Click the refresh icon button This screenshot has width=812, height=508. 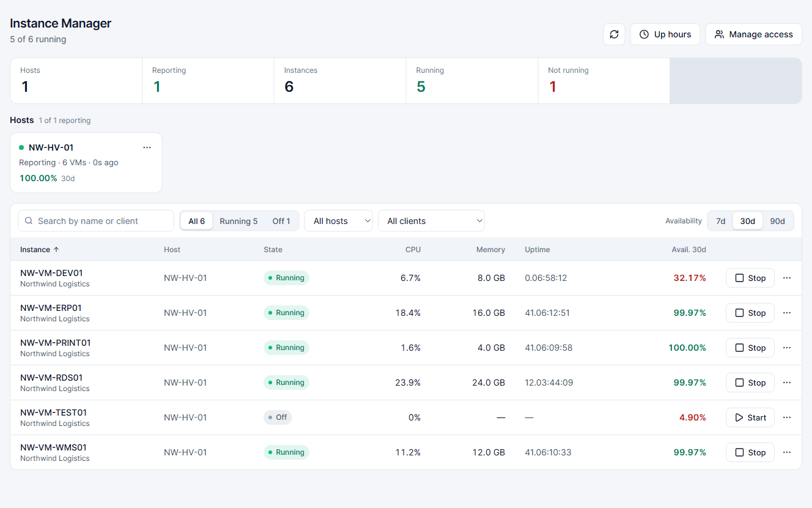614,34
